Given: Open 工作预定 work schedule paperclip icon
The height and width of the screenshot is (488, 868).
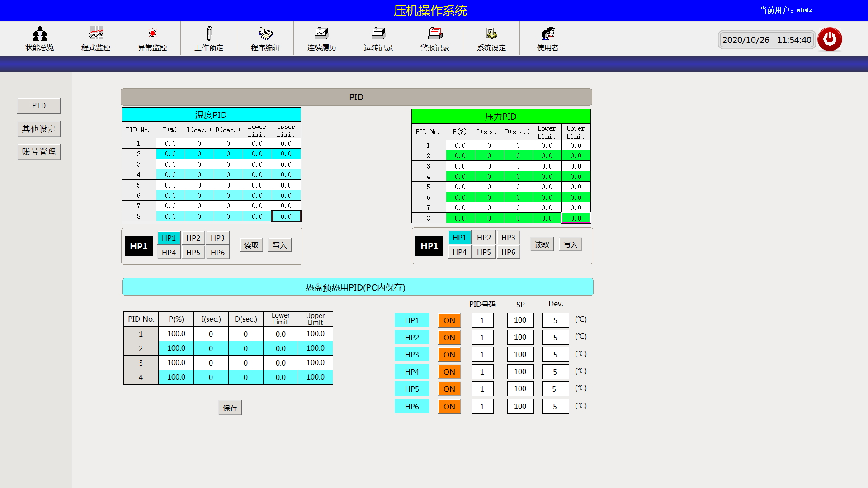Looking at the screenshot, I should pyautogui.click(x=209, y=34).
